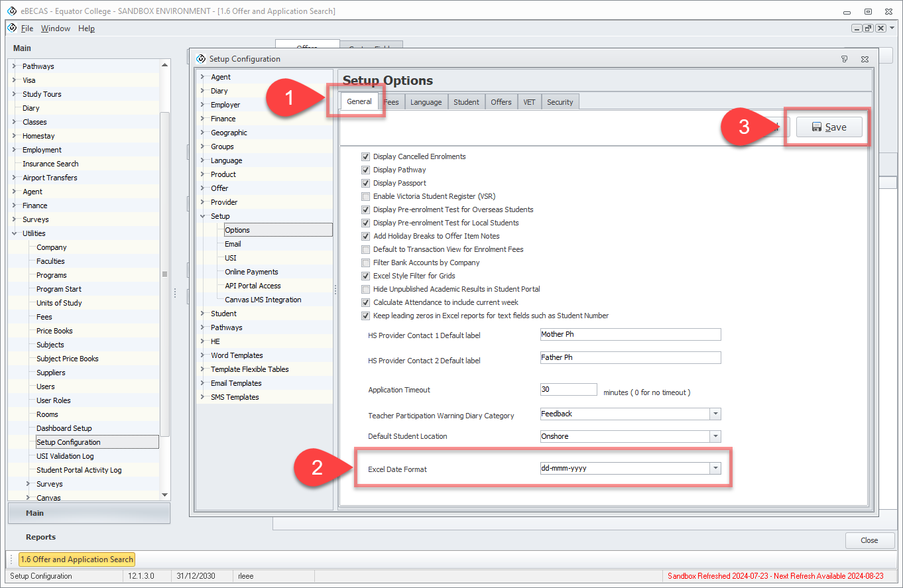Toggle Excel Style Filter for Grids
Image resolution: width=903 pixels, height=588 pixels.
click(365, 276)
